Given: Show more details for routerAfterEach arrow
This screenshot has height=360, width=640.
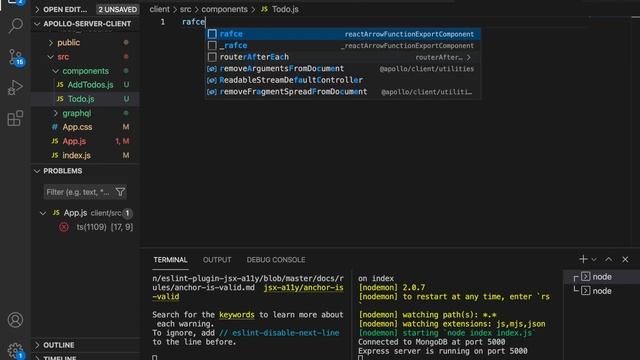Looking at the screenshot, I should point(469,57).
